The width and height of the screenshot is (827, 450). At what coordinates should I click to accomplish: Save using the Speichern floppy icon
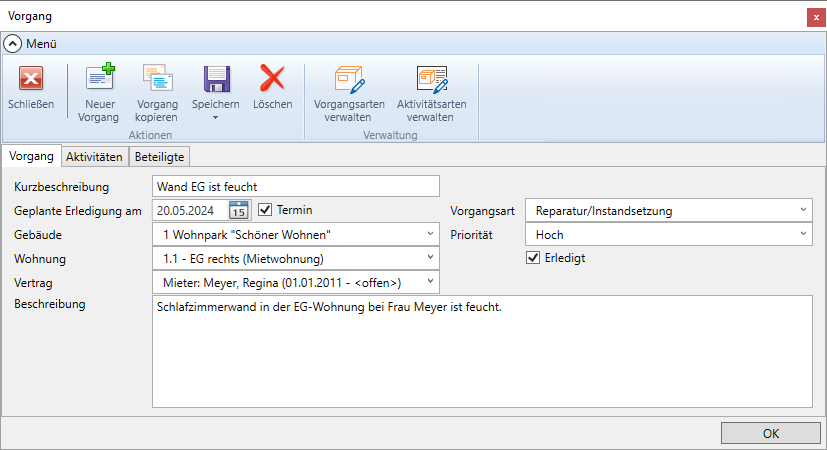pyautogui.click(x=215, y=79)
